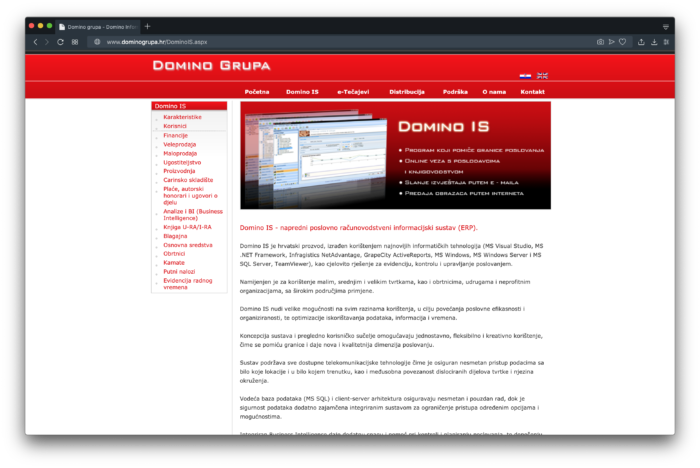Take a snapshot with the camera icon

[600, 42]
